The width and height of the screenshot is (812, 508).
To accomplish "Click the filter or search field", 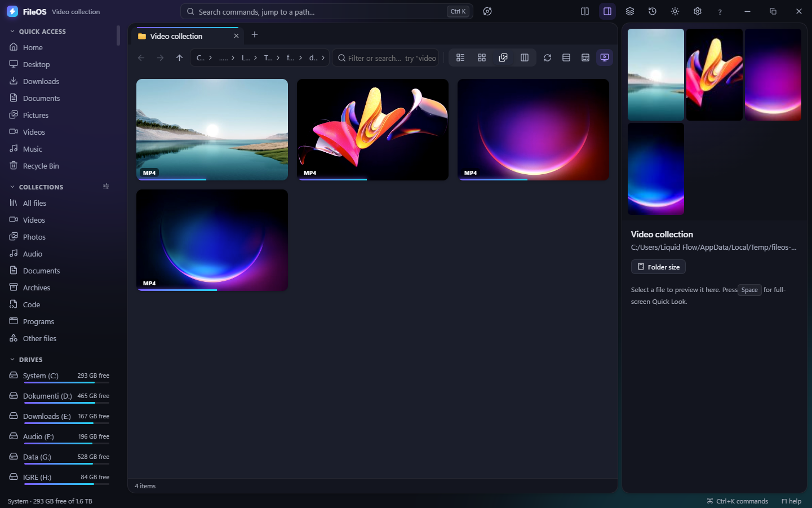I will 387,58.
